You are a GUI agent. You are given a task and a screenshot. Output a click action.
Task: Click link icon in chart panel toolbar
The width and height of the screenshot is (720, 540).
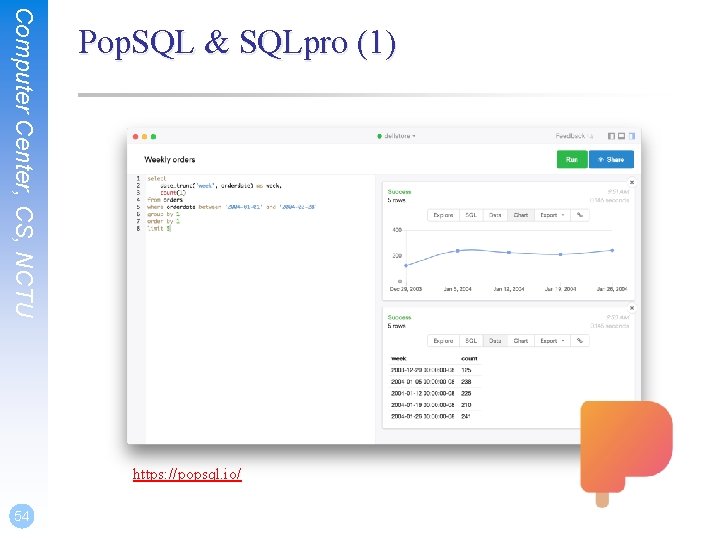(x=580, y=215)
